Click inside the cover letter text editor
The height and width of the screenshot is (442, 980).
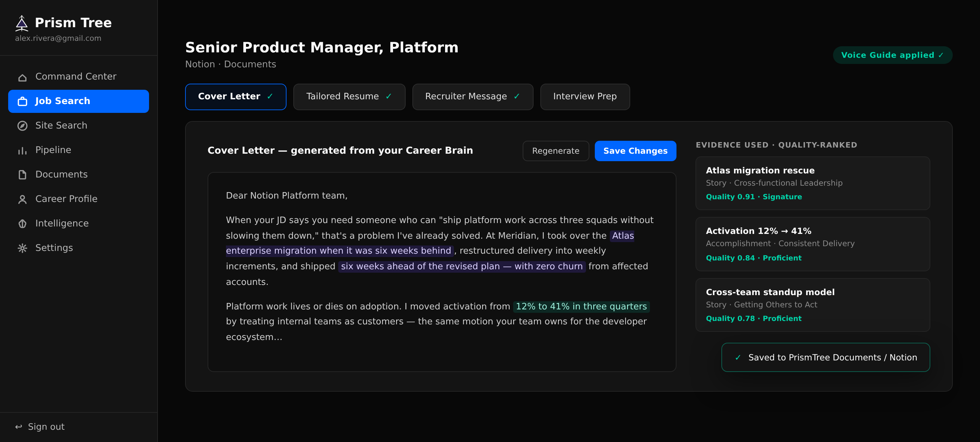point(442,272)
